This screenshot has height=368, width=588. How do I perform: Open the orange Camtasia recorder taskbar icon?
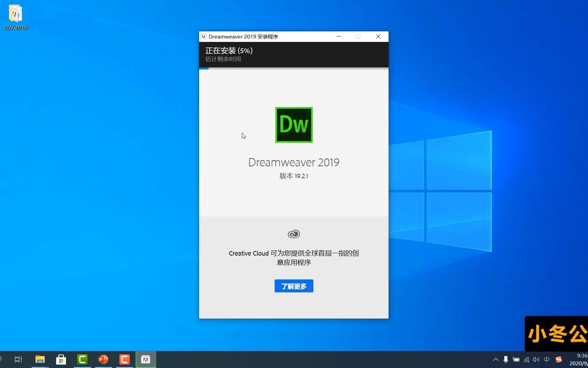[x=125, y=359]
